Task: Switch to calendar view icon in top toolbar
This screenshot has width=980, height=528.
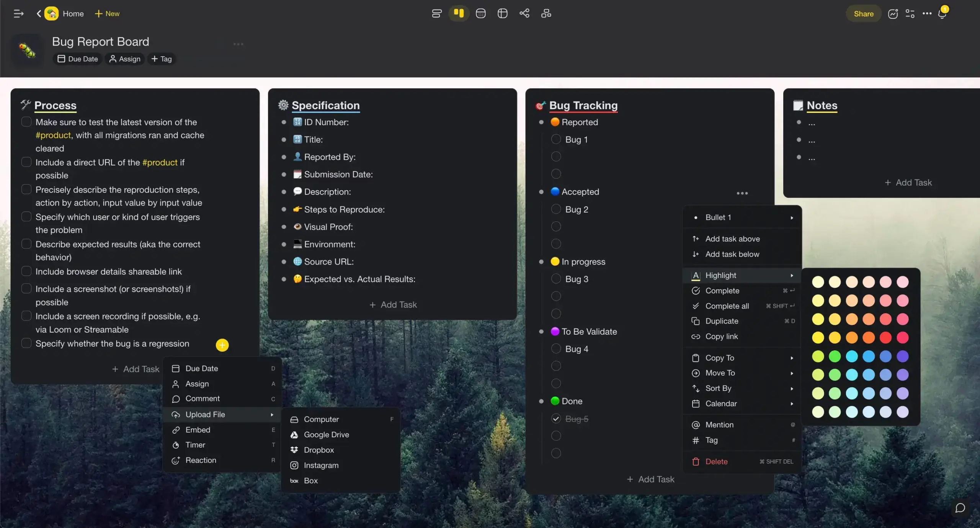Action: pos(480,14)
